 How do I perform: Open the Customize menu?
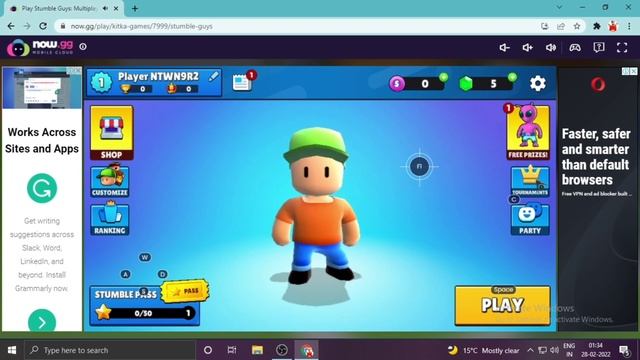[x=110, y=181]
